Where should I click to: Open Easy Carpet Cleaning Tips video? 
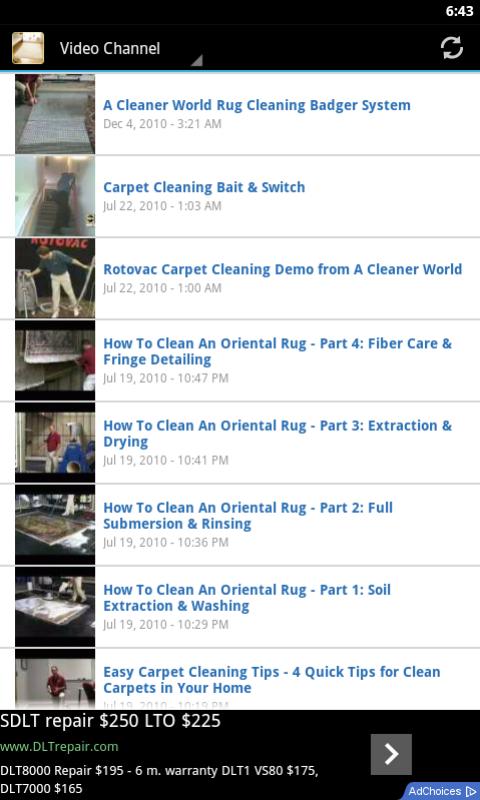(x=240, y=679)
